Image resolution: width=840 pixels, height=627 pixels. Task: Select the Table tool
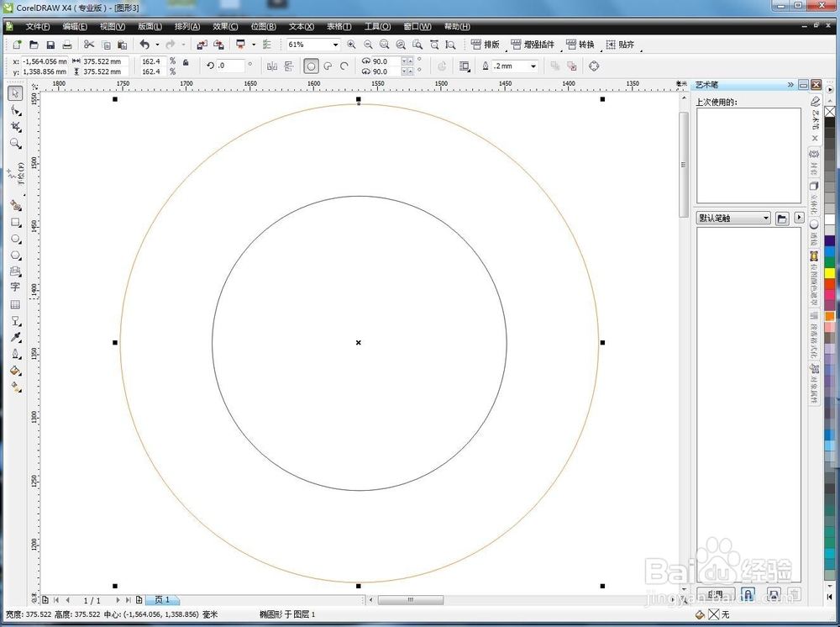point(15,304)
